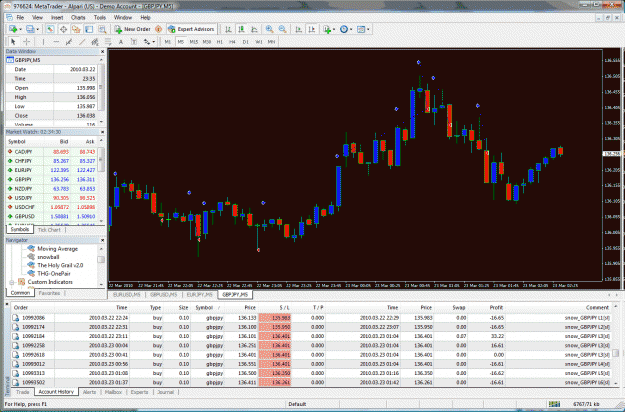
Task: Select the Fibonacci retracement tool
Action: tap(108, 41)
